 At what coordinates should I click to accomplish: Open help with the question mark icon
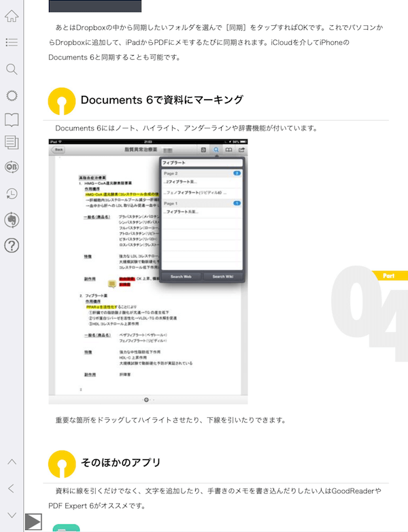(x=12, y=245)
